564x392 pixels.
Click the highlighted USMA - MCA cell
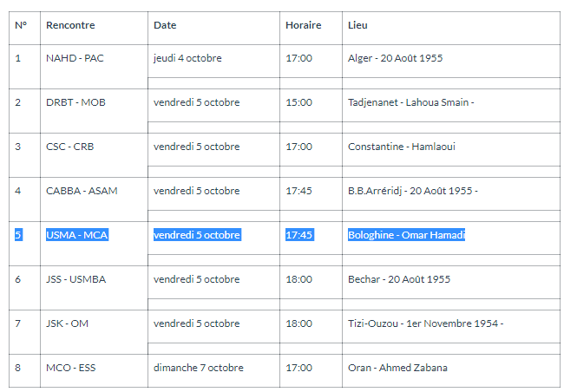tap(77, 235)
